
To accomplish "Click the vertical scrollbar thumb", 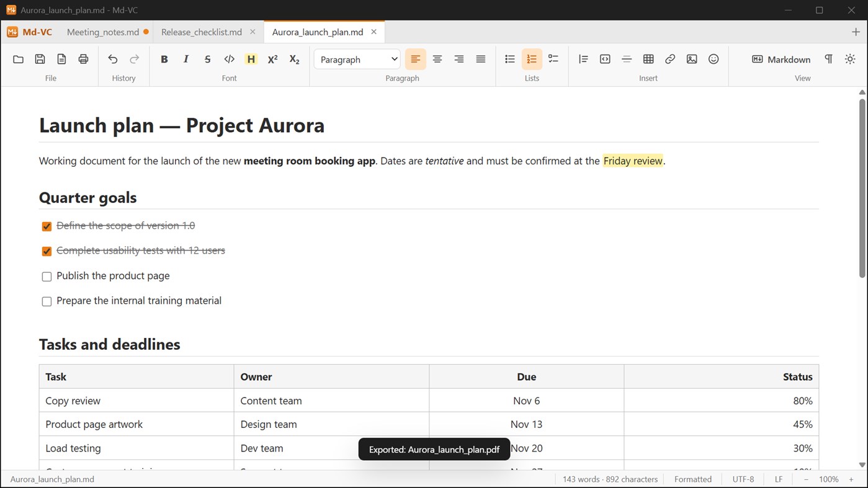I will 862,188.
